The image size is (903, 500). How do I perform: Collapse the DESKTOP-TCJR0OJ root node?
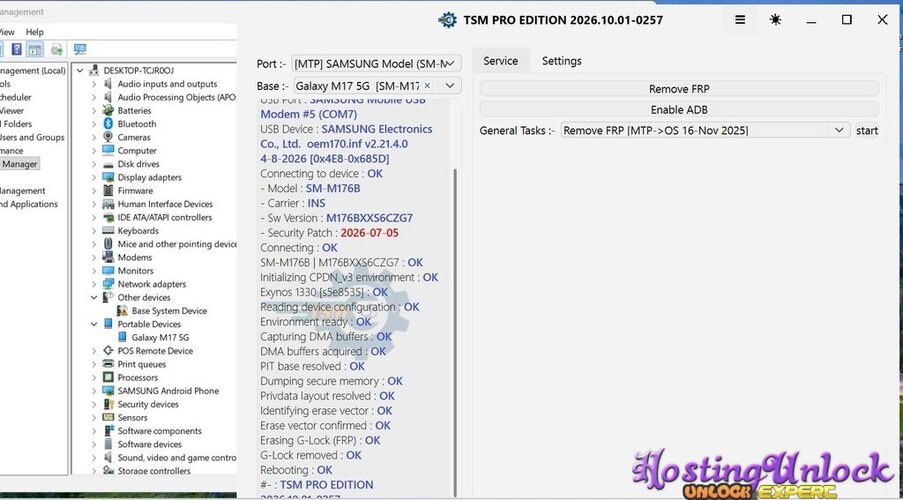tap(80, 70)
